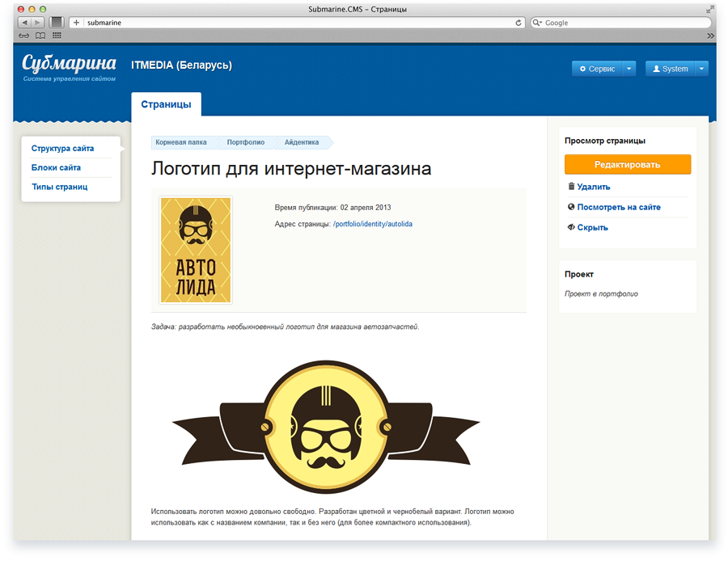Open the reading list glasses icon
The height and width of the screenshot is (565, 728).
click(23, 36)
